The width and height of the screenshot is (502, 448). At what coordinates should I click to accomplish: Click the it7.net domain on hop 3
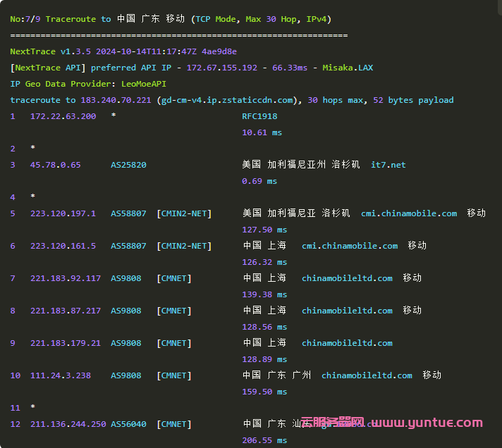click(388, 165)
